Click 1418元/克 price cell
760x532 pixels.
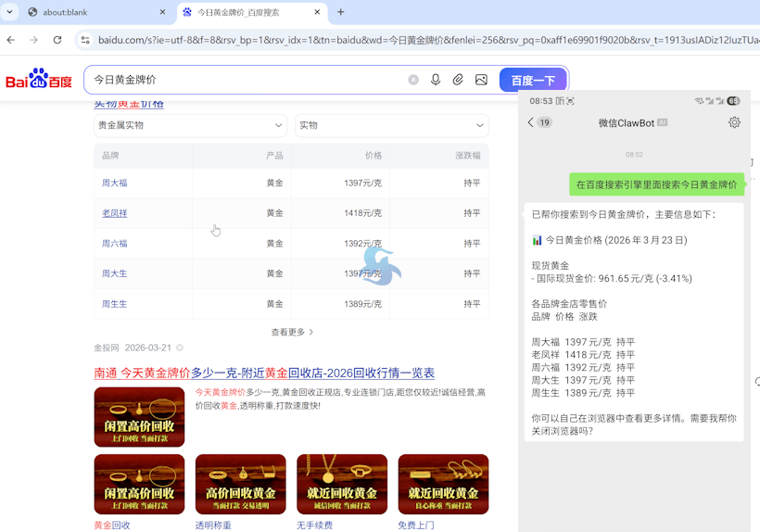(x=362, y=213)
